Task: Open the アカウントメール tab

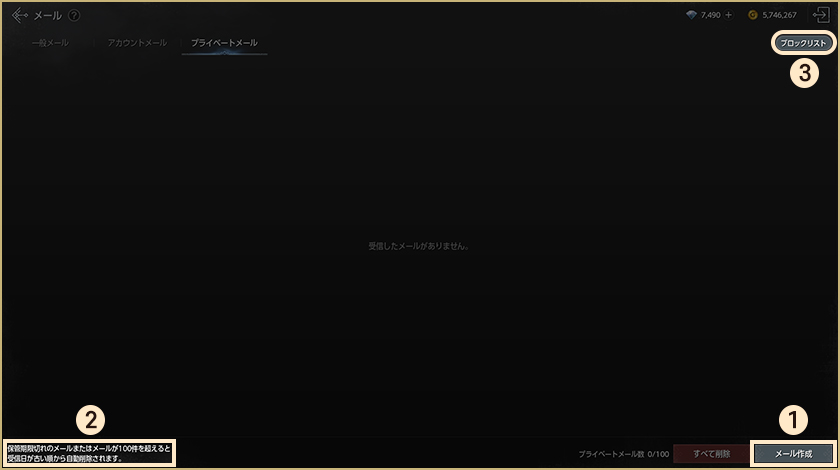Action: (x=137, y=44)
